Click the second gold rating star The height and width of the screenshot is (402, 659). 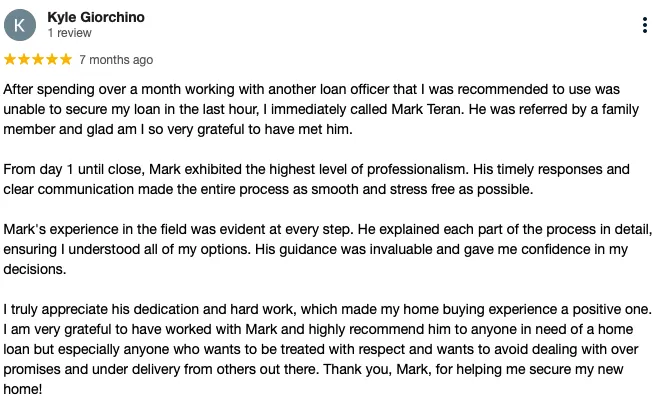click(x=24, y=60)
